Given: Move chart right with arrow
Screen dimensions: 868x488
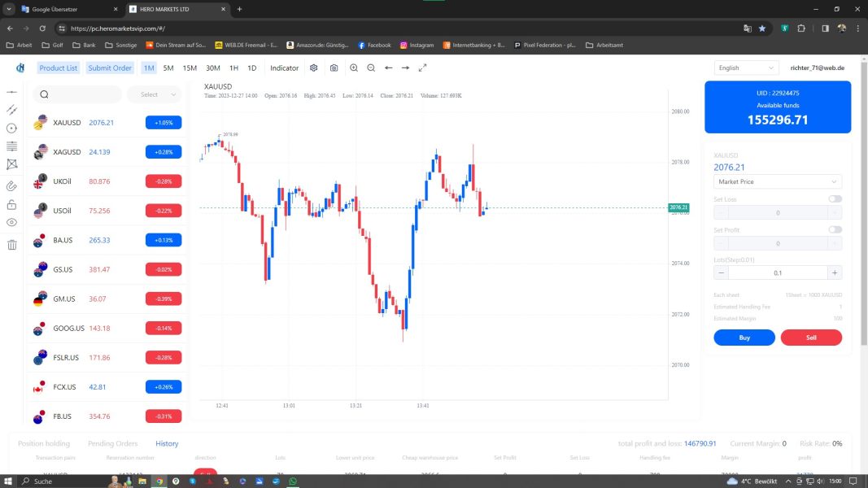Looking at the screenshot, I should coord(405,68).
